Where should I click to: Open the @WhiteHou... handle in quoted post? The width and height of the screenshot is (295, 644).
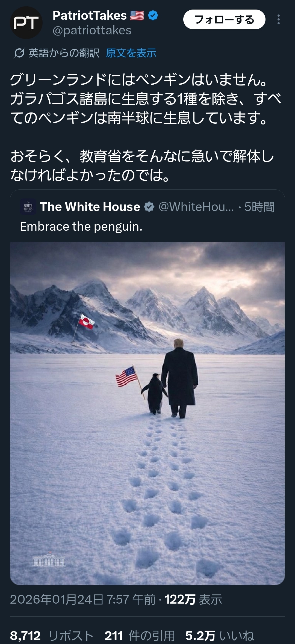(196, 207)
